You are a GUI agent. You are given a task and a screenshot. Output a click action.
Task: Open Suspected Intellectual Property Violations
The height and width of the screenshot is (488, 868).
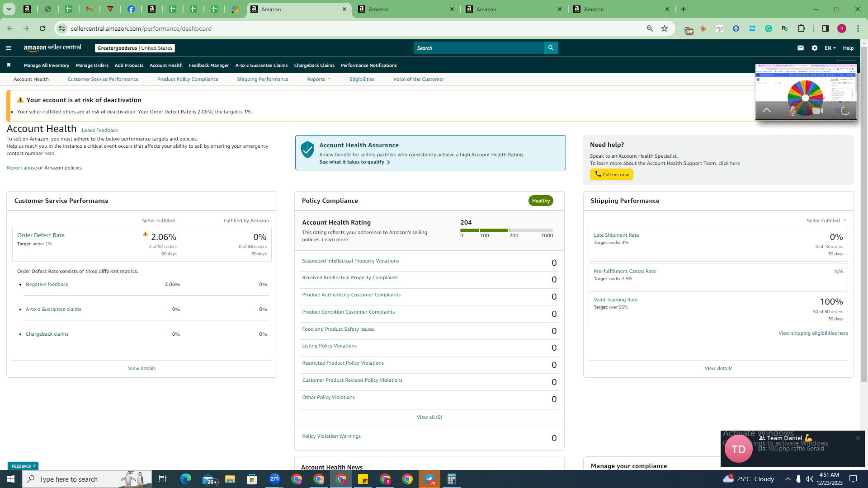click(x=350, y=261)
